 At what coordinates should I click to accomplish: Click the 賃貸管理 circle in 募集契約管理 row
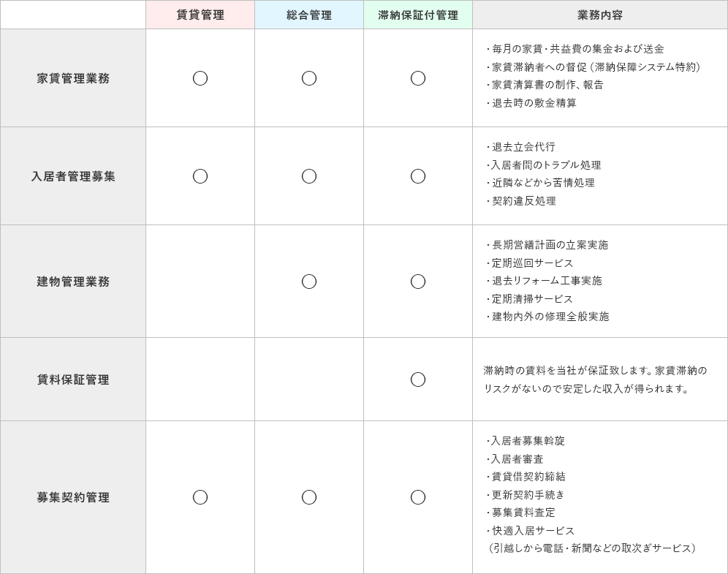coord(200,497)
